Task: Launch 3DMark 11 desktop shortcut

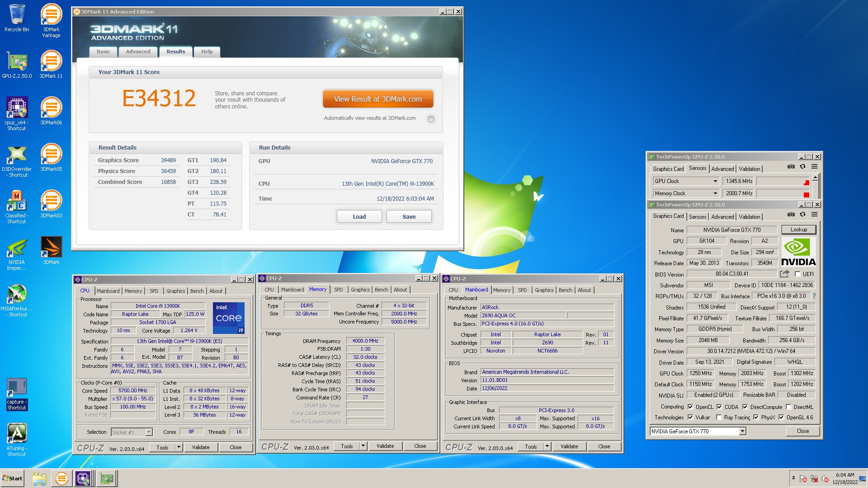Action: pyautogui.click(x=51, y=65)
